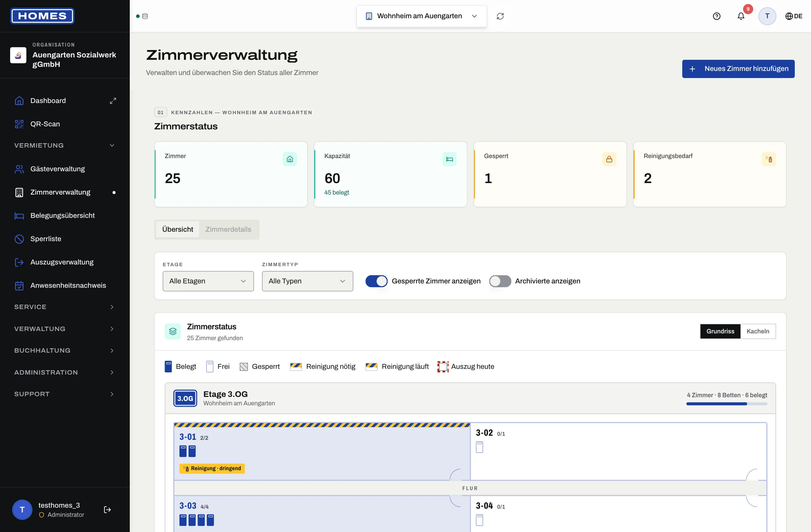Image resolution: width=811 pixels, height=532 pixels.
Task: Click the logout icon beside testhomes_3
Action: tap(107, 509)
